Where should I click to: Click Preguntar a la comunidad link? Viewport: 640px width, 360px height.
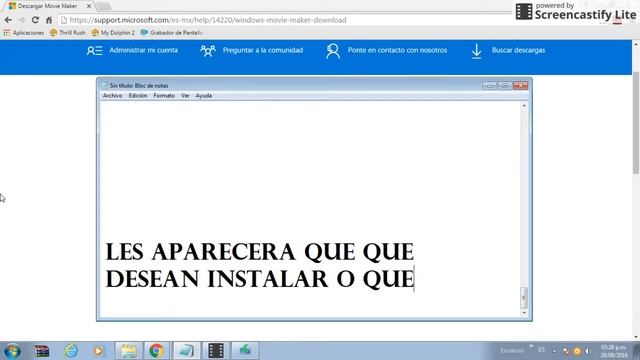[x=263, y=50]
